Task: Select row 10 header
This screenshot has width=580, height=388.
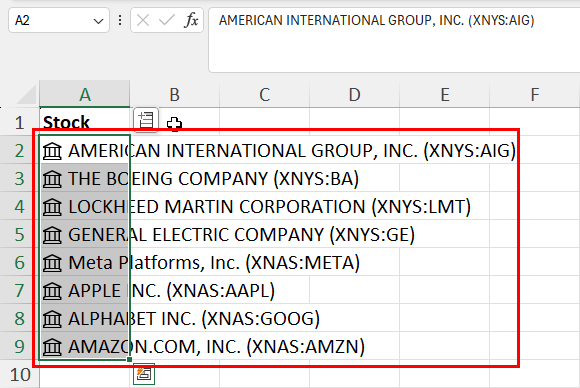Action: tap(20, 375)
